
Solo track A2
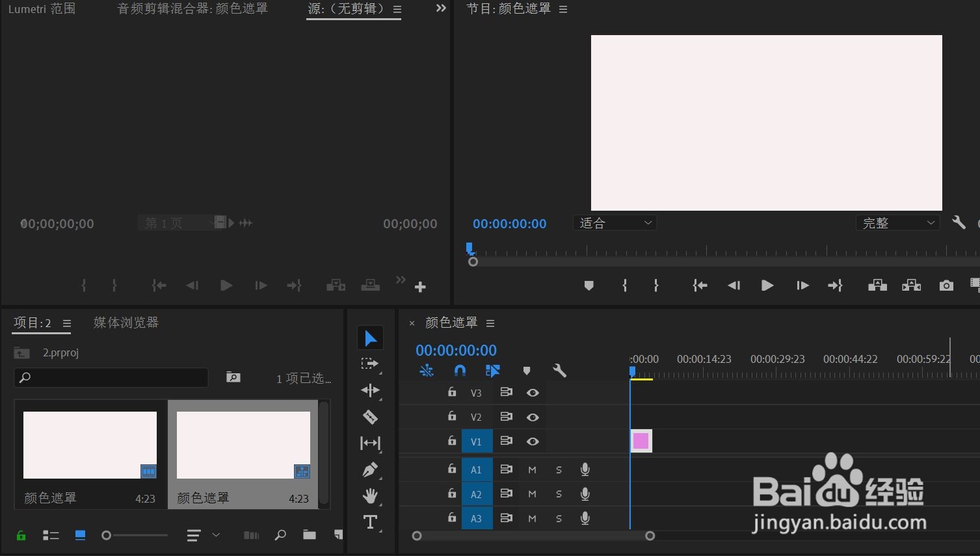pyautogui.click(x=559, y=494)
